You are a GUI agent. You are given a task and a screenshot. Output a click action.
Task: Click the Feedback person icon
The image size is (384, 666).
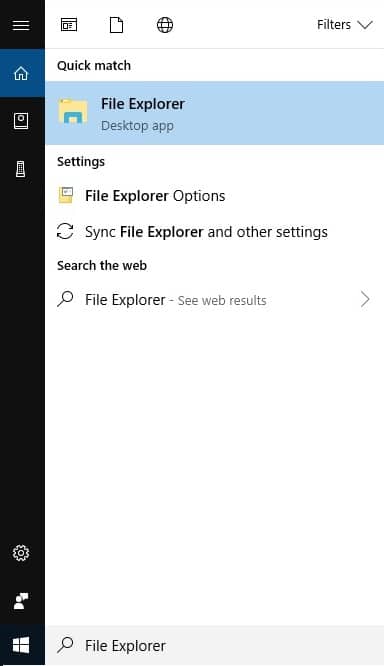coord(21,601)
